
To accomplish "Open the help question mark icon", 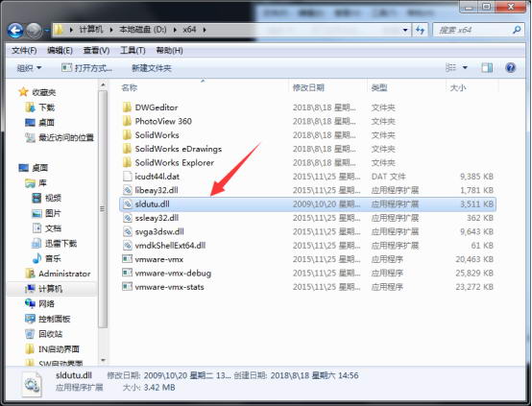I will coord(510,68).
